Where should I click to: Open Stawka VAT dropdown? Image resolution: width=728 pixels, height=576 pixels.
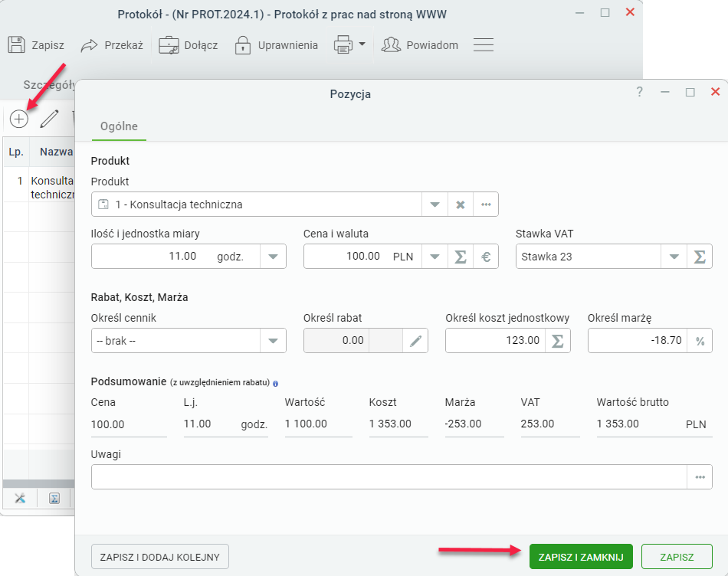coord(674,256)
